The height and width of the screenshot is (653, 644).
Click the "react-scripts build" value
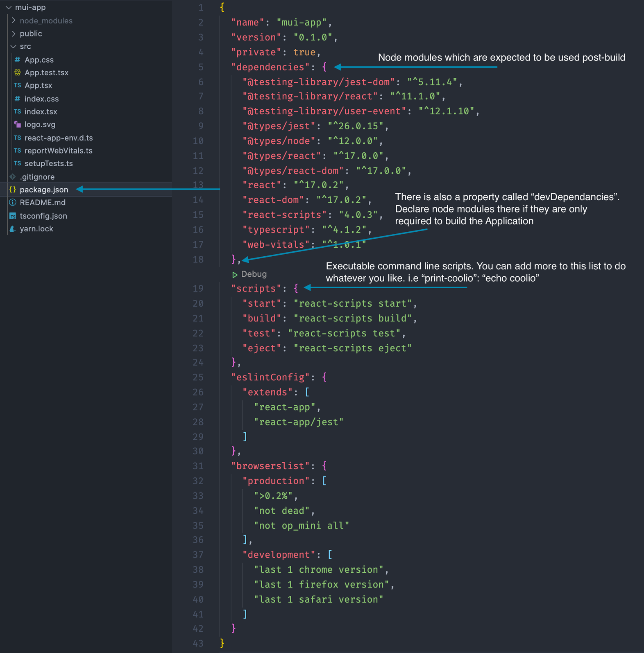coord(353,318)
